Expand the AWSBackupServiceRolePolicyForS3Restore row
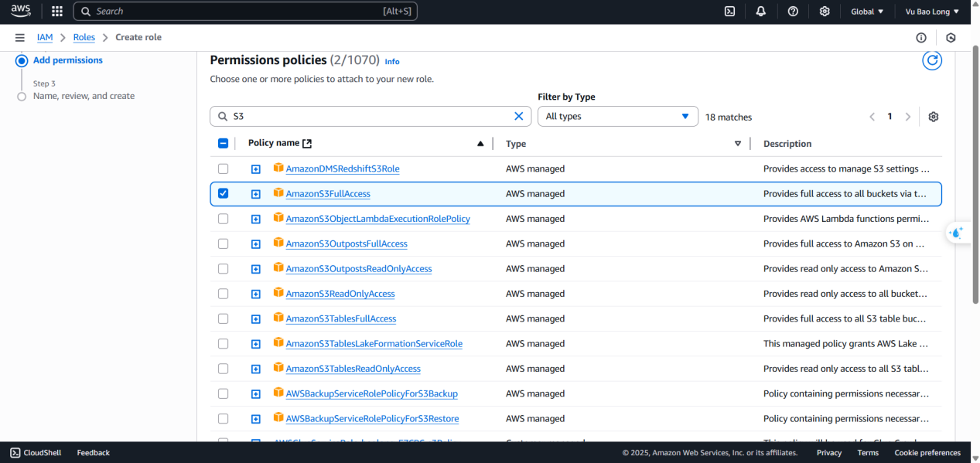Viewport: 980px width, 463px height. [256, 419]
